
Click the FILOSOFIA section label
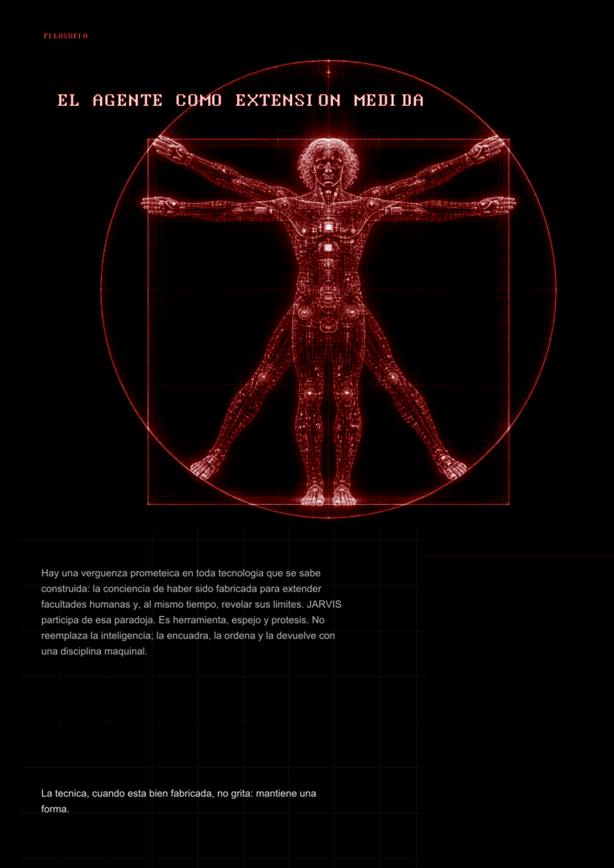tap(66, 36)
